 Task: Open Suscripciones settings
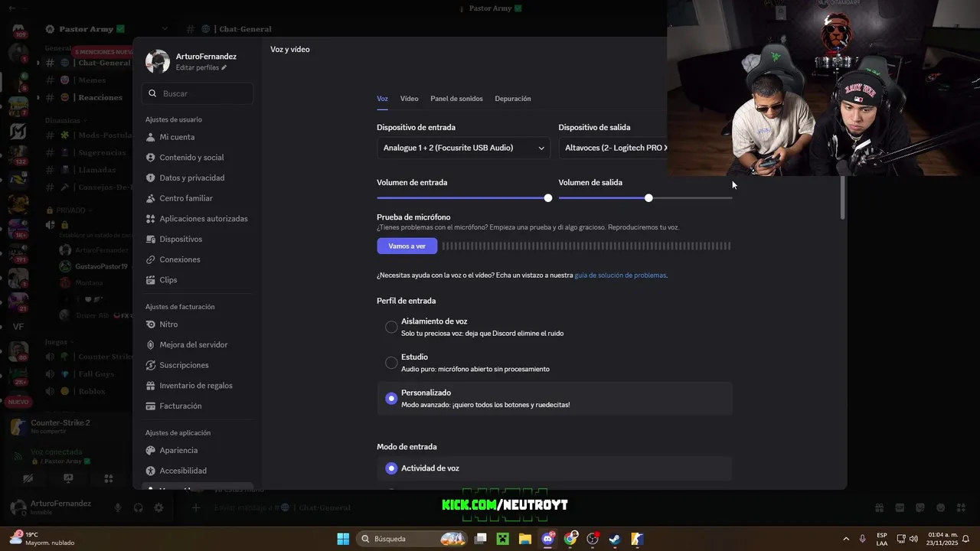197,365
